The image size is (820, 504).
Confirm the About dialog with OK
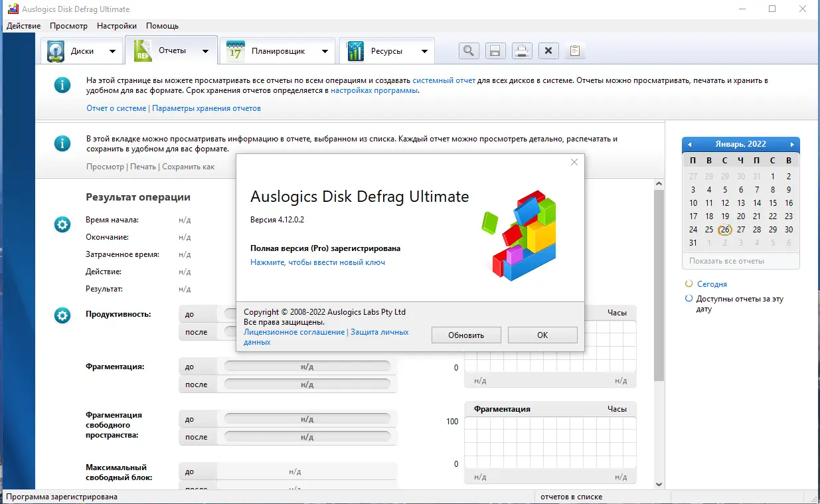pos(542,335)
